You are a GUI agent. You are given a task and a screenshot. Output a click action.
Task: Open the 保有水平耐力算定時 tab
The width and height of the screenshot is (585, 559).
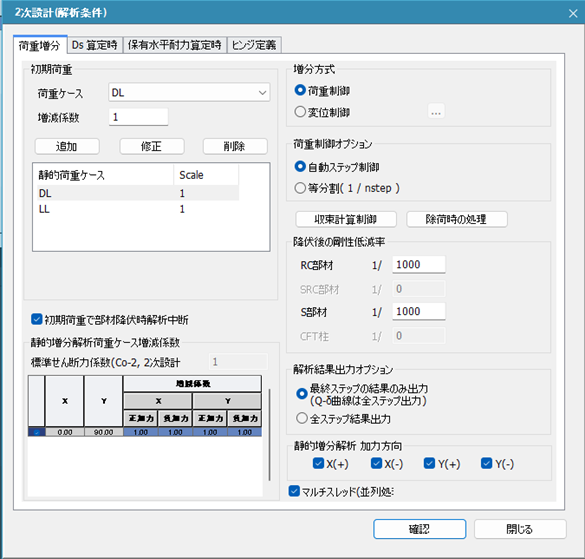coord(175,45)
